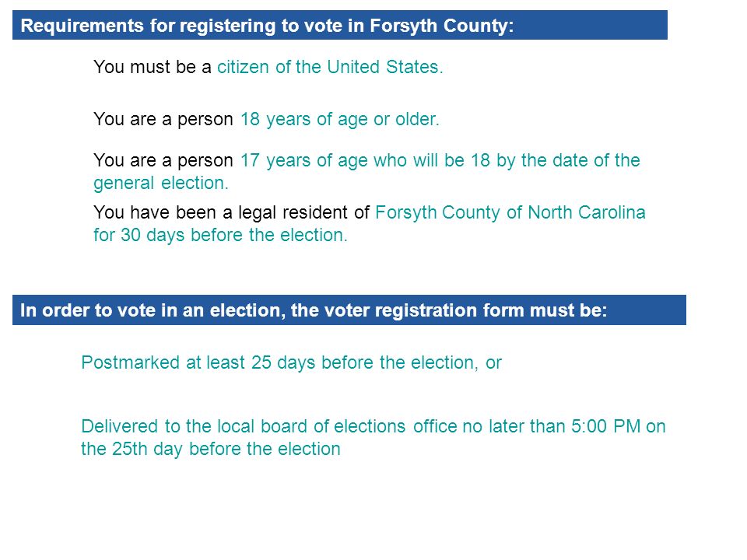
Task: Click the 'general election.' text
Action: [x=161, y=184]
